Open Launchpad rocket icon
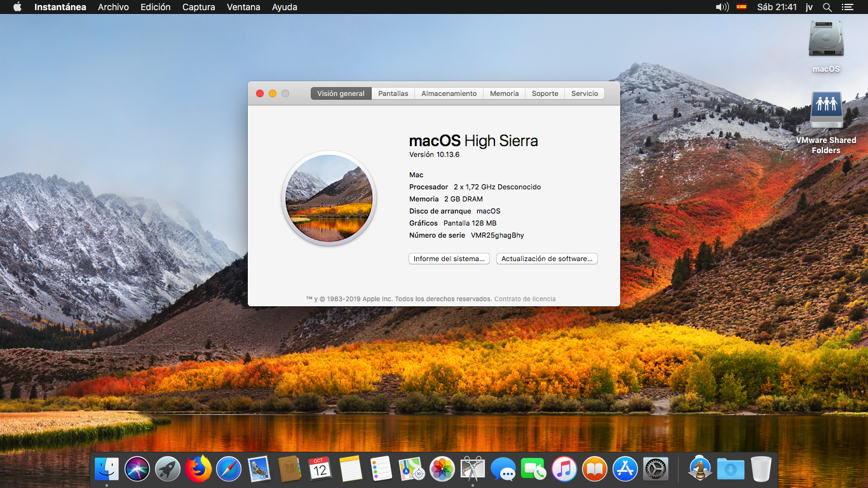 click(x=168, y=470)
